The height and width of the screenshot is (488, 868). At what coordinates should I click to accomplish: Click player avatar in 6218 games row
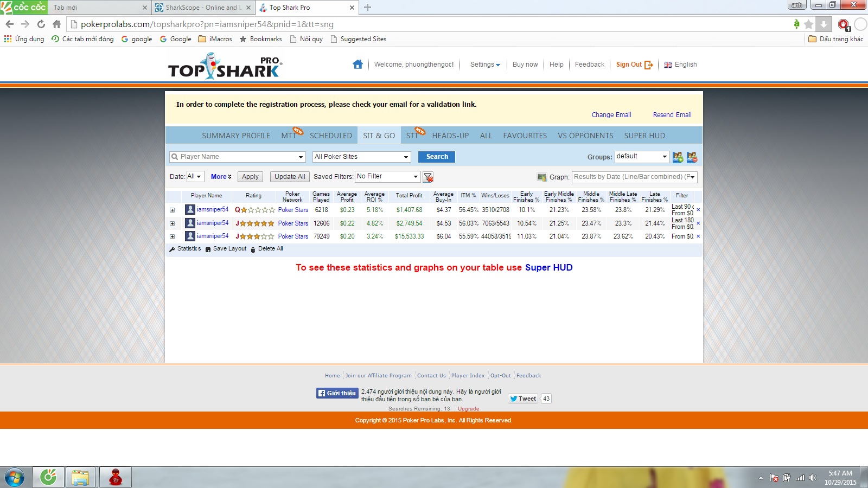point(190,209)
